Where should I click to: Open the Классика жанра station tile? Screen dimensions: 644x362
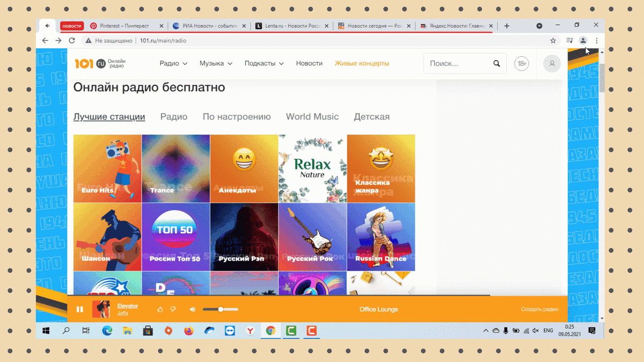[x=381, y=168]
